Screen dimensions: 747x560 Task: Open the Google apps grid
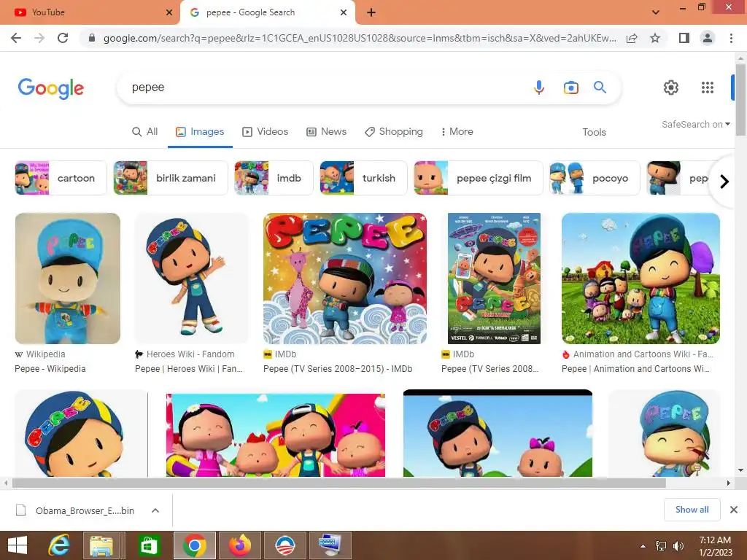click(708, 87)
